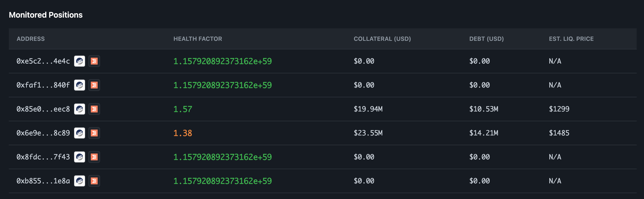
Task: Click the Collateral (USD) column header
Action: click(382, 39)
